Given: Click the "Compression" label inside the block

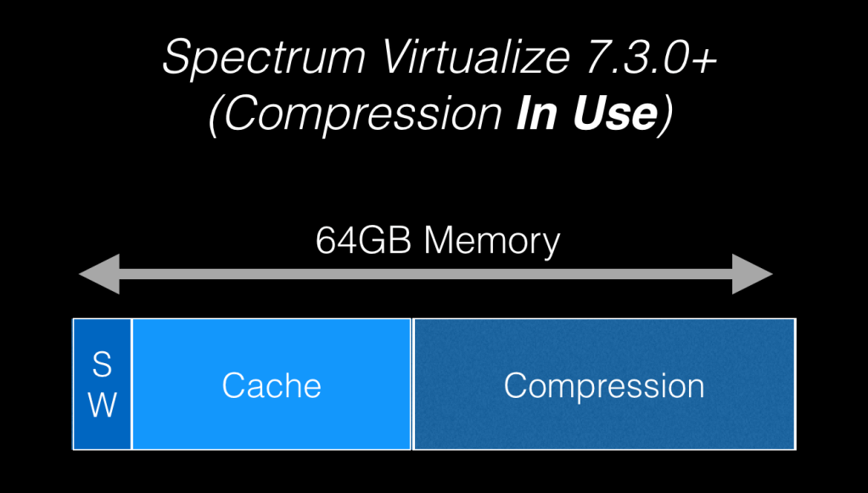Looking at the screenshot, I should pos(604,386).
